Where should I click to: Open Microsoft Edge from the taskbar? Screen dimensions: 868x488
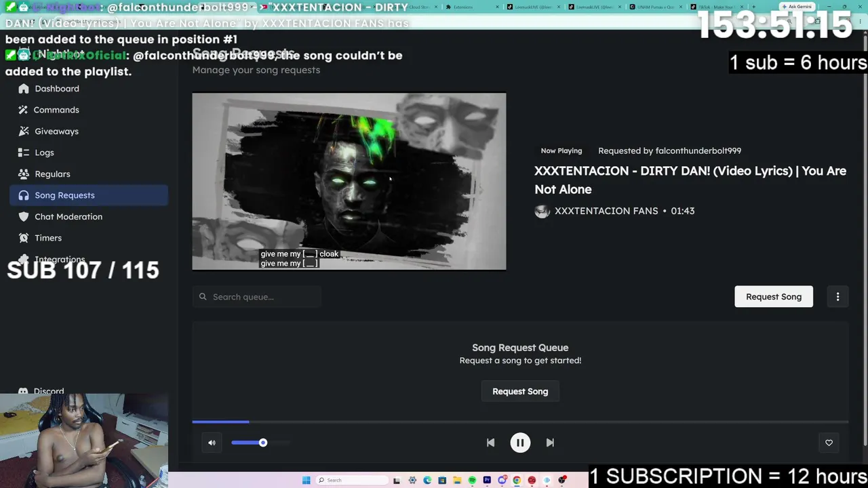pos(427,480)
